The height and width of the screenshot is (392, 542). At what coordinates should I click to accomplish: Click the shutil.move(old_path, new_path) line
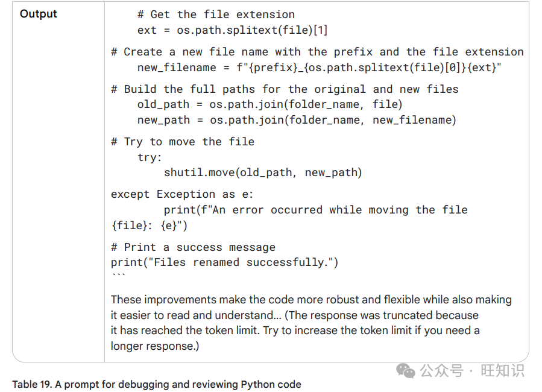point(263,172)
